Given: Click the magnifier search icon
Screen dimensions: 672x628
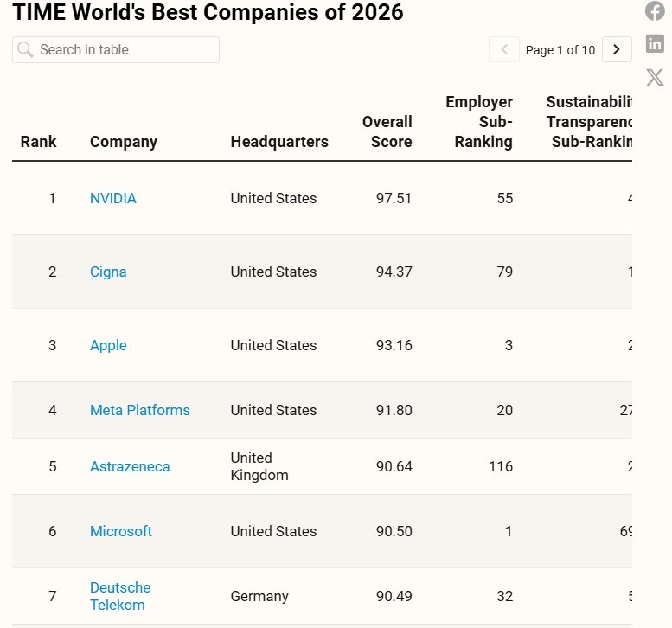Looking at the screenshot, I should click(25, 49).
